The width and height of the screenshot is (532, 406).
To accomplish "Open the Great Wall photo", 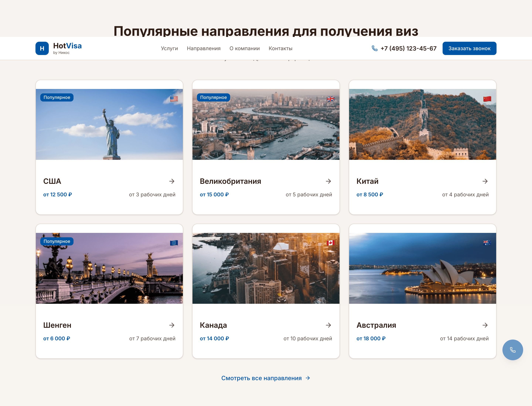I will click(423, 124).
